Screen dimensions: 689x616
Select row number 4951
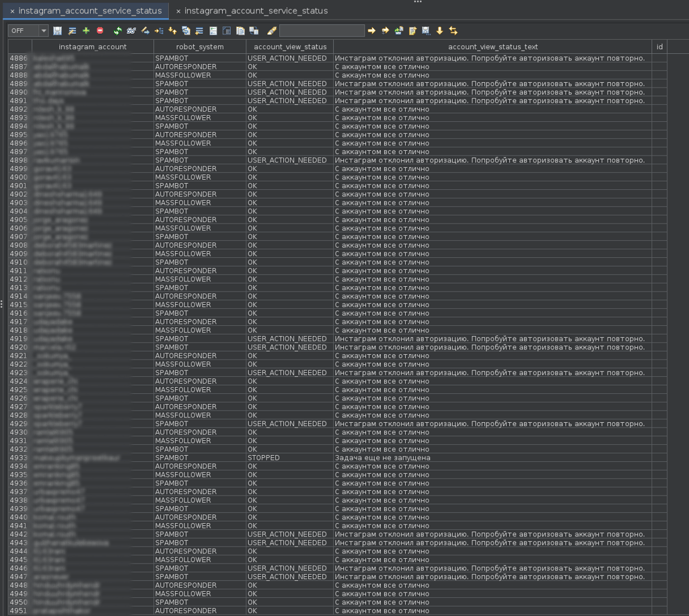(19, 611)
